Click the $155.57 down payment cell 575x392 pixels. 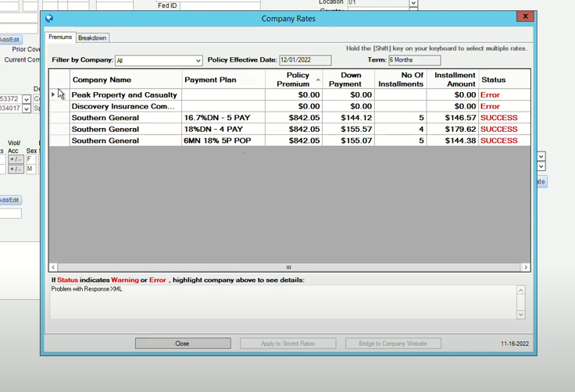click(x=348, y=129)
